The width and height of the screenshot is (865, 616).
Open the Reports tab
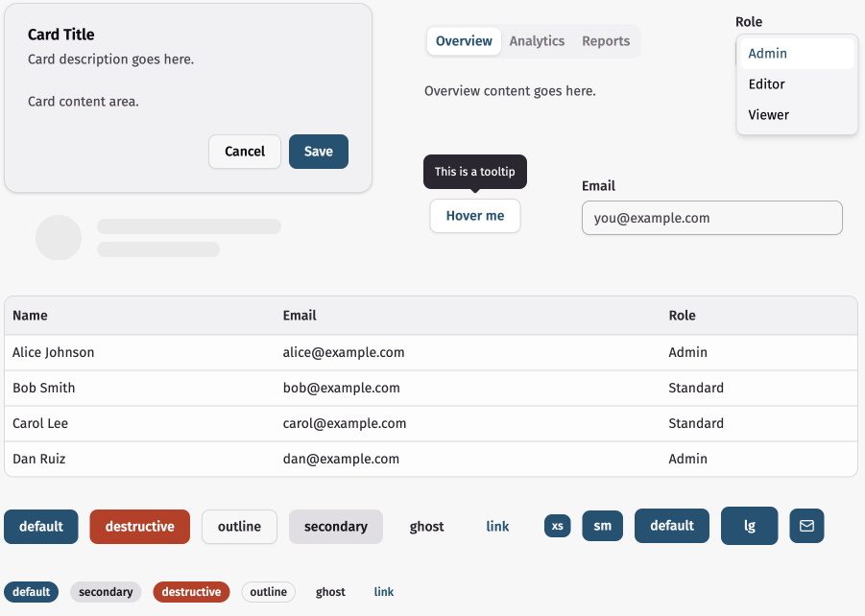[x=606, y=41]
